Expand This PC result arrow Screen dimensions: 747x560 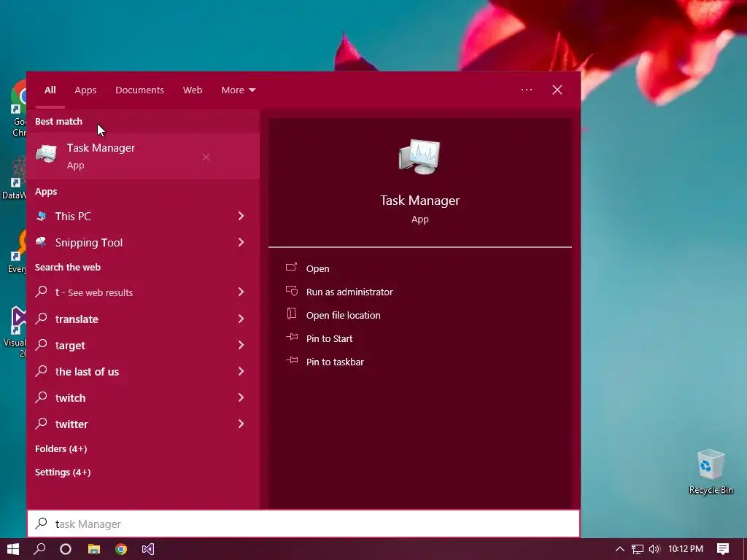click(241, 216)
